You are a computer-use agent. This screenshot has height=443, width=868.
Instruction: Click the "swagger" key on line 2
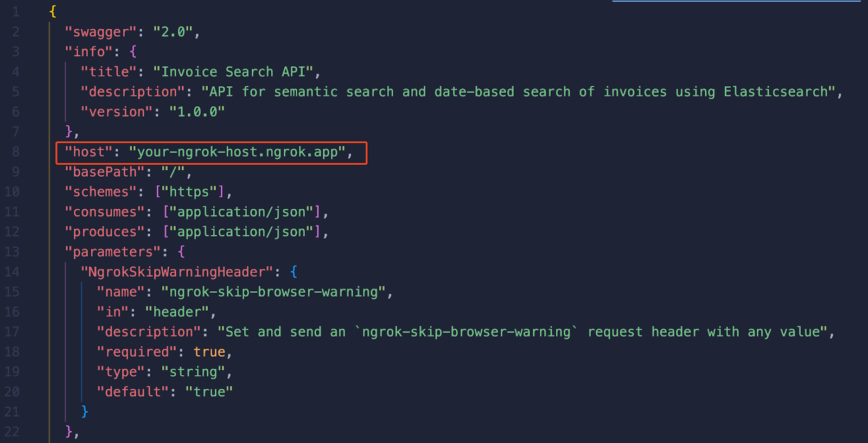[x=100, y=32]
